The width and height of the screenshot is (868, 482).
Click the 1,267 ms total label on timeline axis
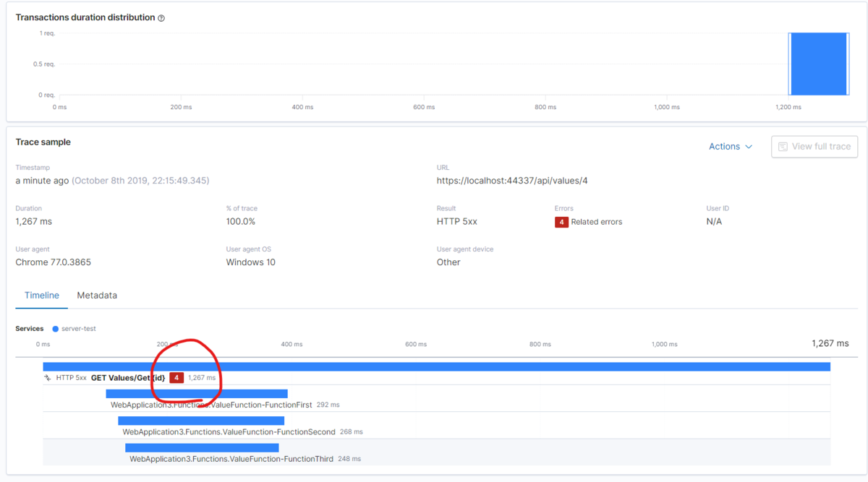pyautogui.click(x=830, y=344)
